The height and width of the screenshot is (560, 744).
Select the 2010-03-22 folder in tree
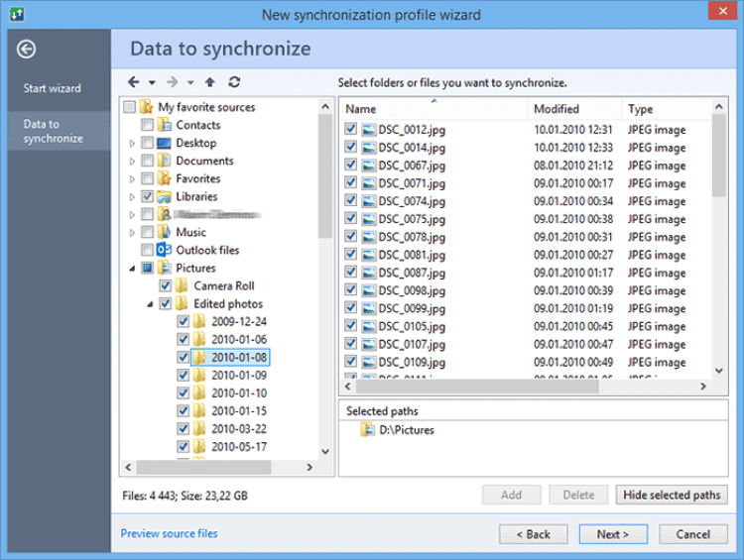pyautogui.click(x=239, y=428)
